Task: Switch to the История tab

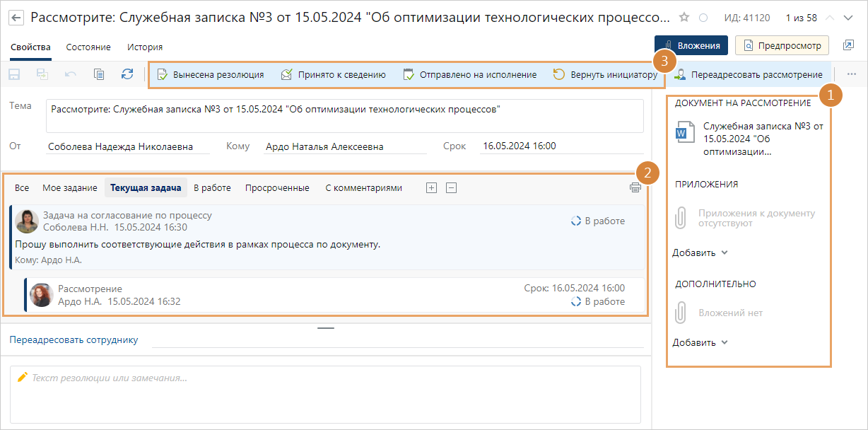Action: [145, 47]
